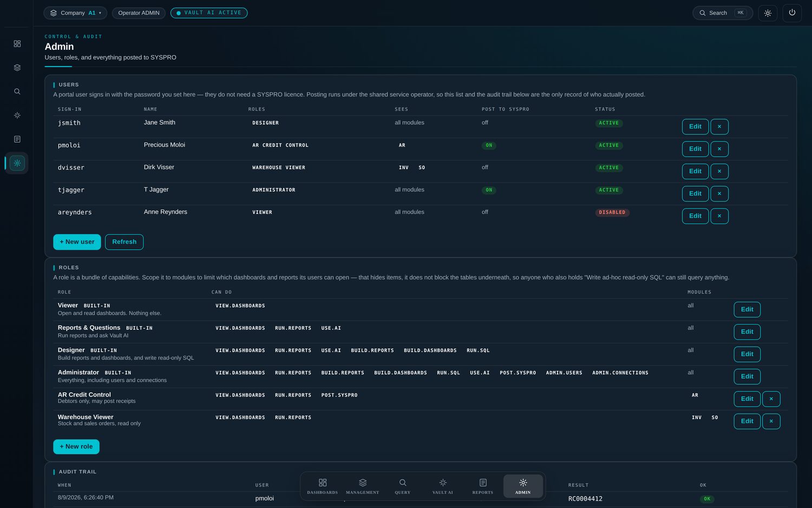Screen dimensions: 812x508
Task: Open Management layers icon in left sidebar
Action: pyautogui.click(x=17, y=68)
